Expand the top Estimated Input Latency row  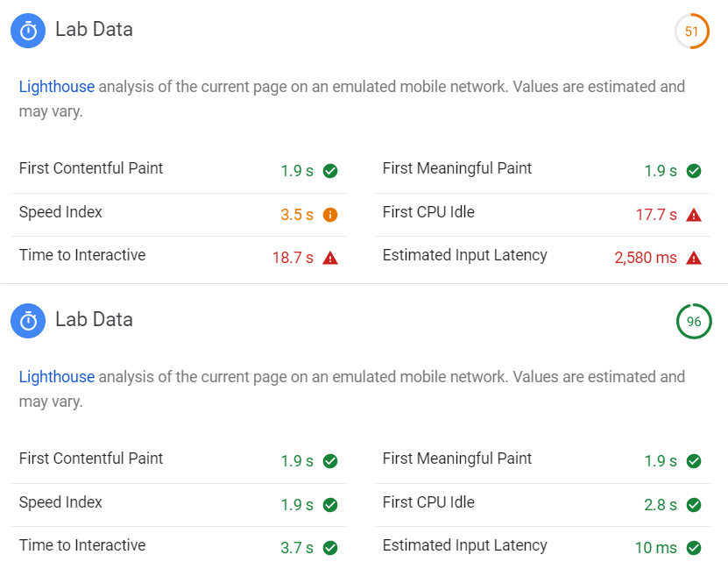click(464, 255)
